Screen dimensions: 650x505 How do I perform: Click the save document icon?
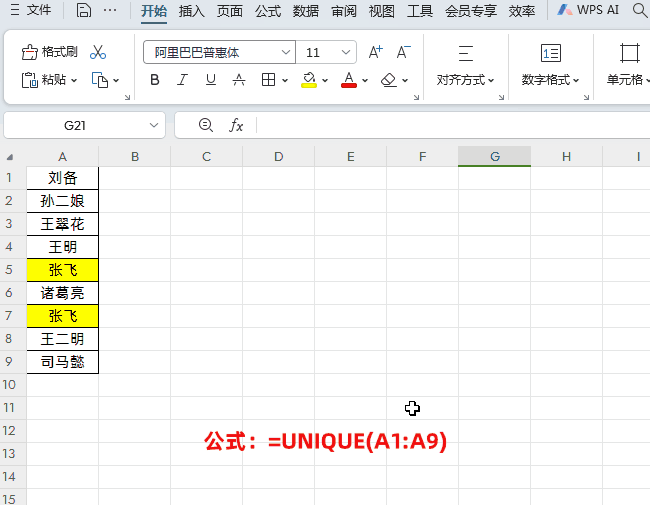click(x=84, y=10)
